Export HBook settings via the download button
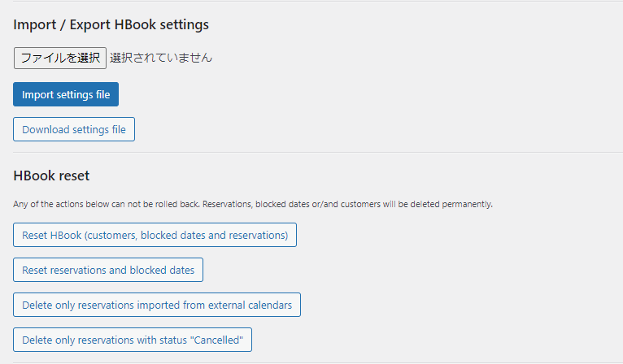The image size is (623, 364). click(74, 129)
